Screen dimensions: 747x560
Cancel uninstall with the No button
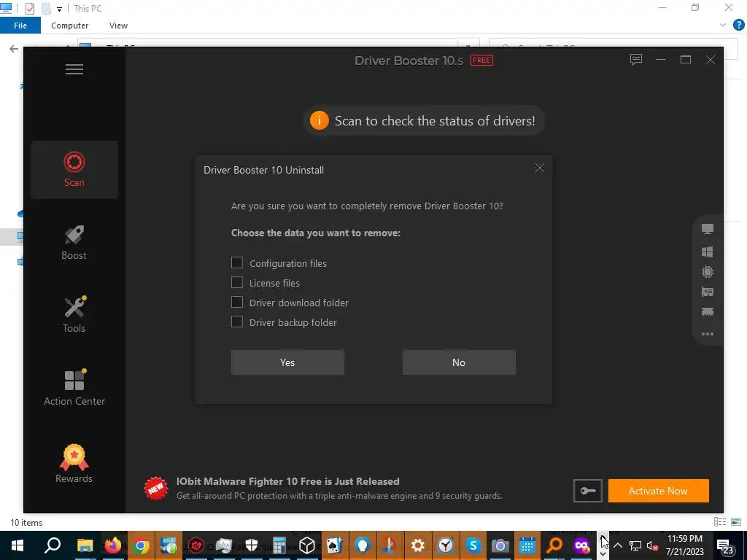pyautogui.click(x=459, y=362)
